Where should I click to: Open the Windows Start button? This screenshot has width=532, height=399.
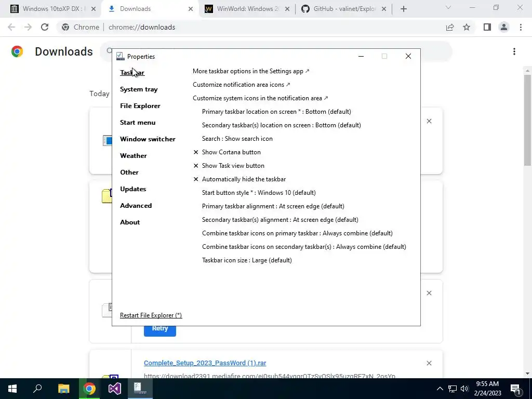click(x=12, y=389)
